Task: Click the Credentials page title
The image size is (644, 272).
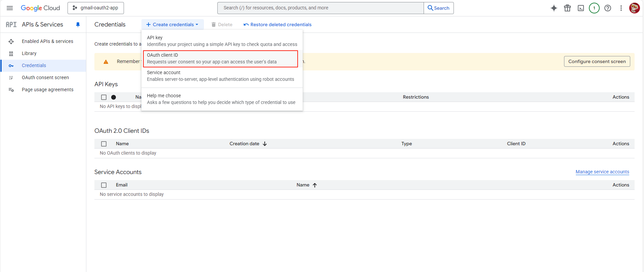Action: point(110,24)
